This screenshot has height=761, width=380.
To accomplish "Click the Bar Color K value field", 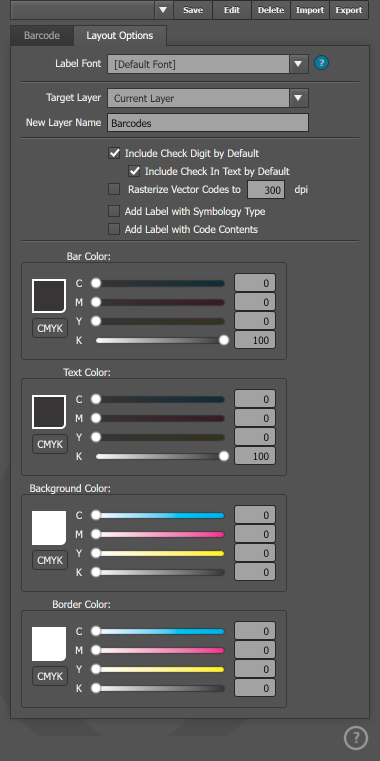I will [255, 340].
